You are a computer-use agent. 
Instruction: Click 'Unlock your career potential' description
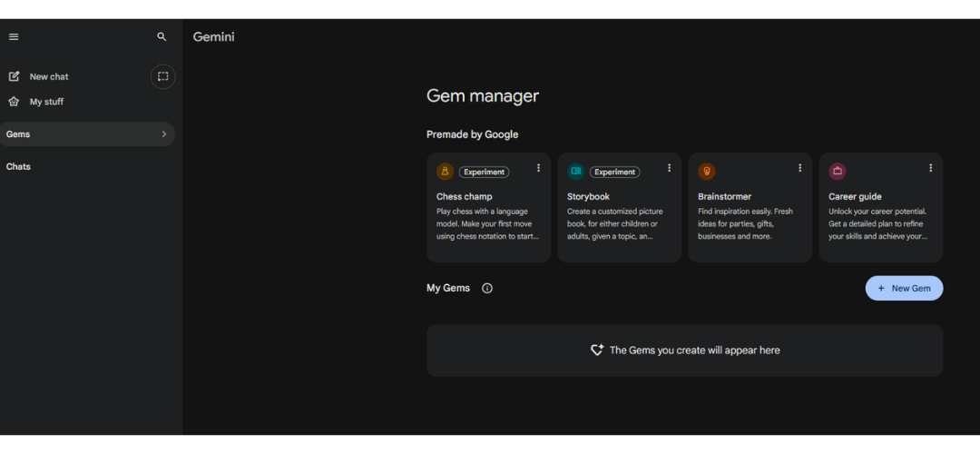(877, 224)
